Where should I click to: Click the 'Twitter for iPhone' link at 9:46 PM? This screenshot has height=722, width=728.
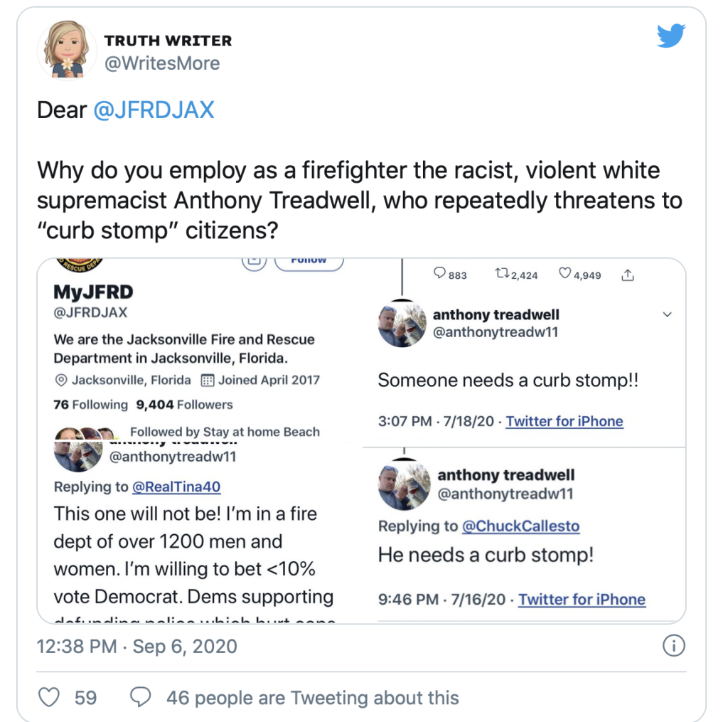tap(582, 599)
